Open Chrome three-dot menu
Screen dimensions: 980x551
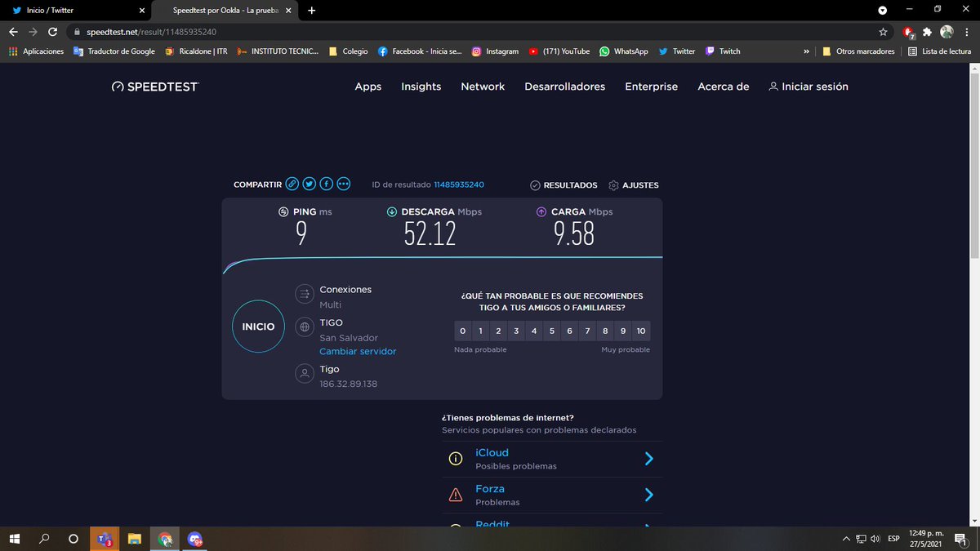point(965,32)
